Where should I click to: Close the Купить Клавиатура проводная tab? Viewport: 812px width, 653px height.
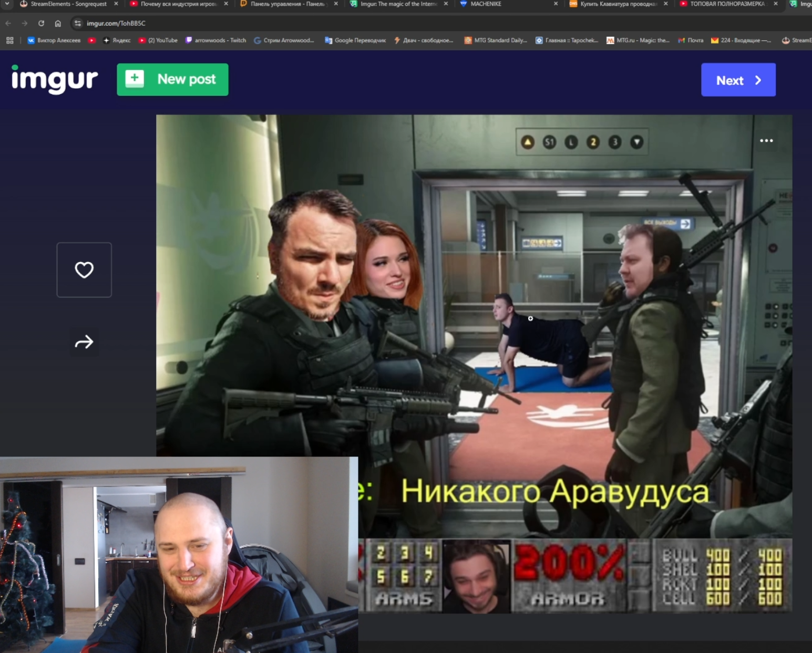(x=666, y=4)
